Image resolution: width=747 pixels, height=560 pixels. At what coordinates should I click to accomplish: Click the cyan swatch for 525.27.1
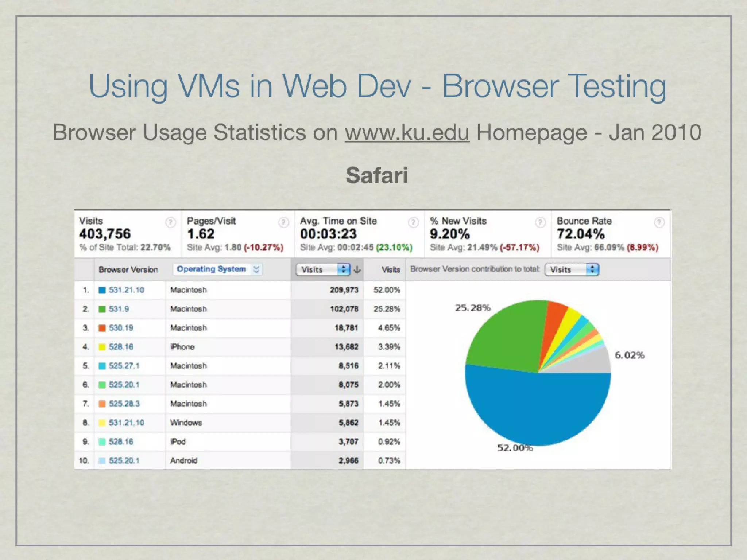point(102,366)
